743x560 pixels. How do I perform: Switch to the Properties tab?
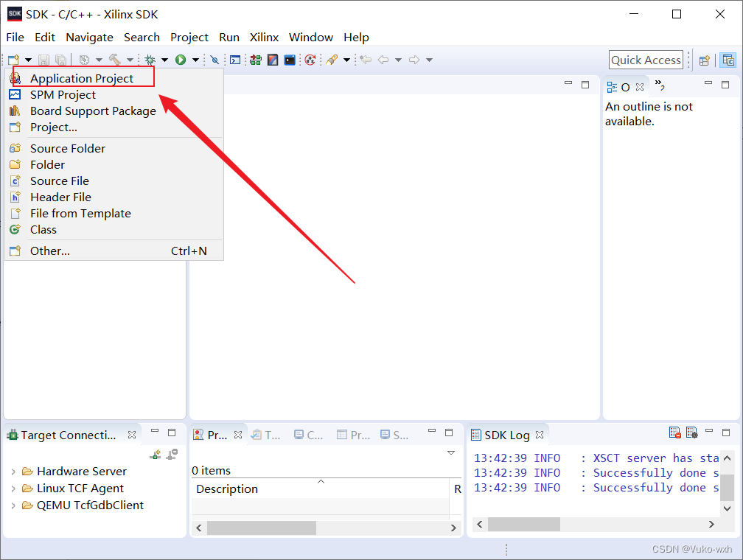click(x=353, y=435)
